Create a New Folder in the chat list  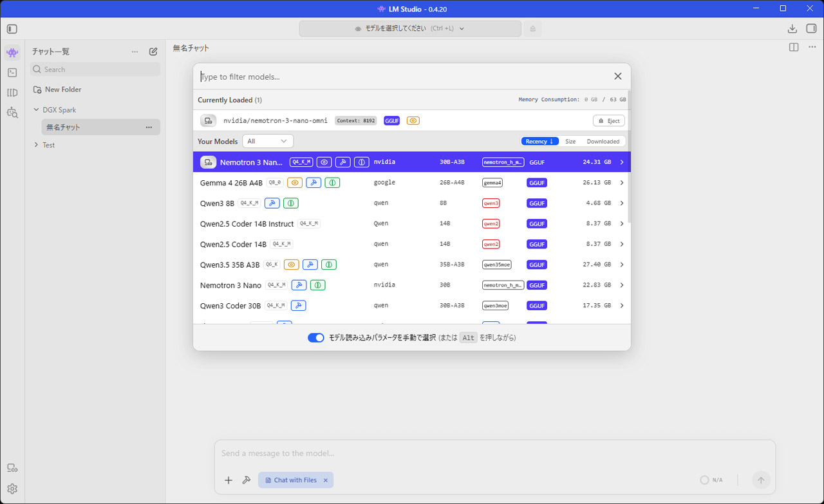57,90
